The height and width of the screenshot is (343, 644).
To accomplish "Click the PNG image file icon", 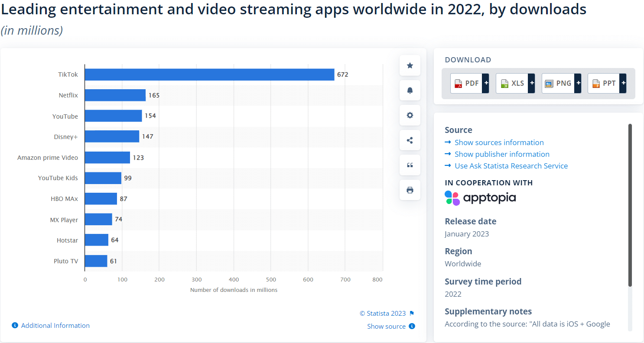I will pyautogui.click(x=549, y=84).
